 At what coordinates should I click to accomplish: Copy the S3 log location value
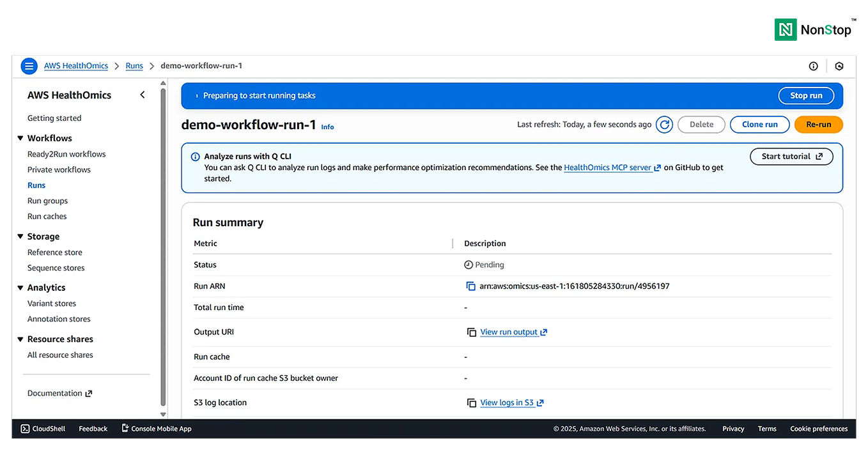tap(471, 403)
